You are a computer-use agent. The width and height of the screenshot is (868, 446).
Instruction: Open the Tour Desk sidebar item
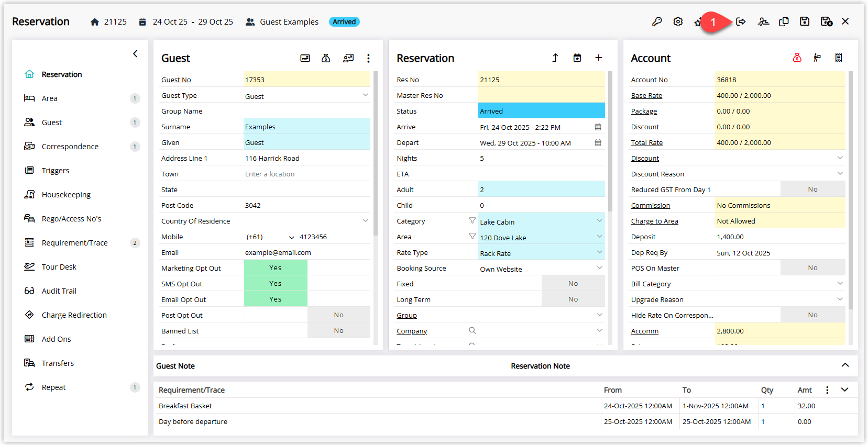[x=80, y=267]
